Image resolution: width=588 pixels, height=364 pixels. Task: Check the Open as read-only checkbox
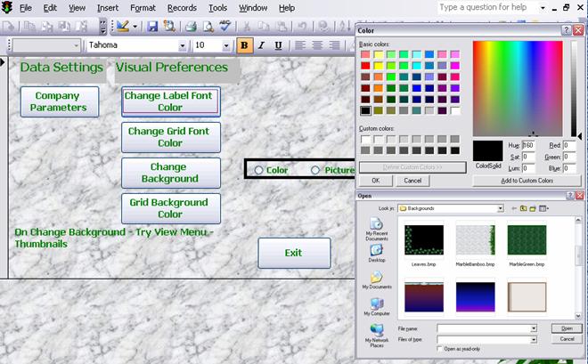[x=441, y=349]
